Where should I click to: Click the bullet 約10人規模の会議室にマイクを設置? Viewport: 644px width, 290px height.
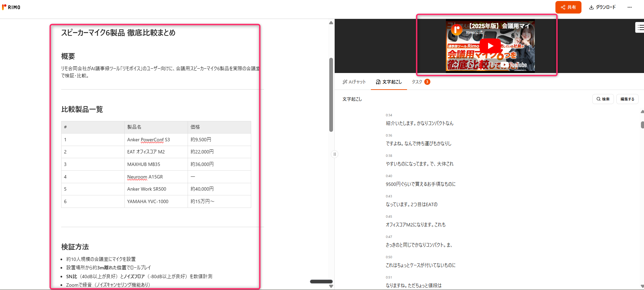(x=101, y=259)
